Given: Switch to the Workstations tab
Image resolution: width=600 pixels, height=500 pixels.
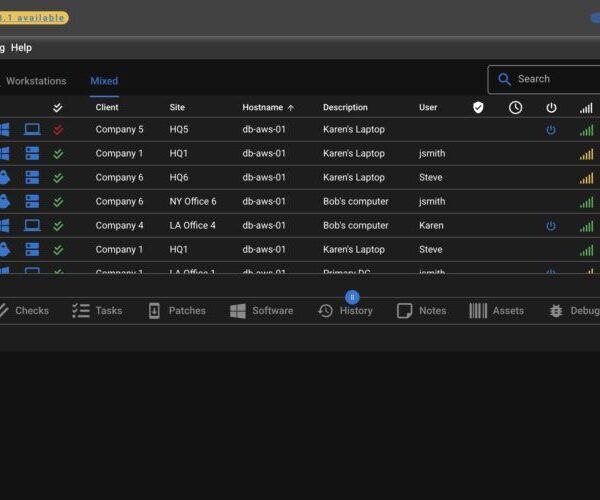Looking at the screenshot, I should pyautogui.click(x=36, y=81).
